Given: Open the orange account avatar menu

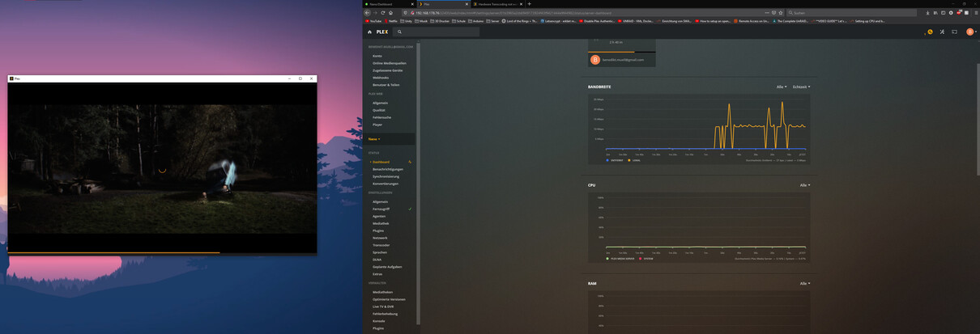Looking at the screenshot, I should tap(969, 32).
